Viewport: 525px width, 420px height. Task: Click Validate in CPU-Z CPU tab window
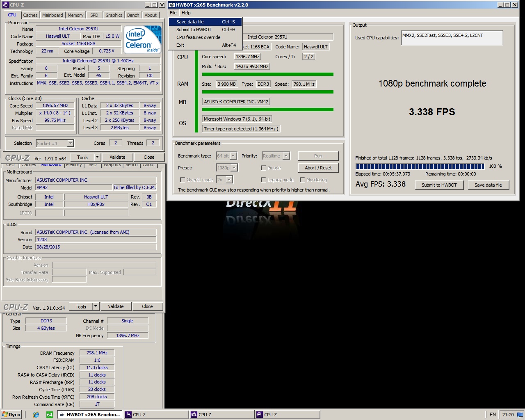point(117,157)
